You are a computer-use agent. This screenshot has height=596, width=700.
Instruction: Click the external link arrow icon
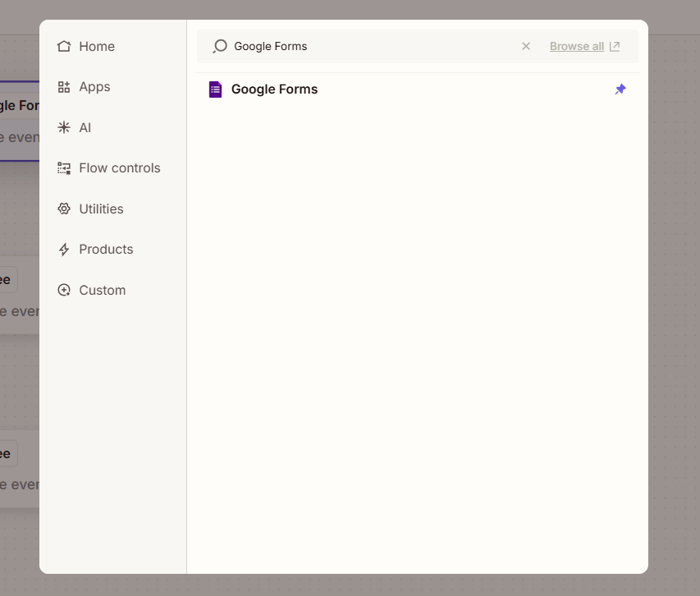[615, 47]
